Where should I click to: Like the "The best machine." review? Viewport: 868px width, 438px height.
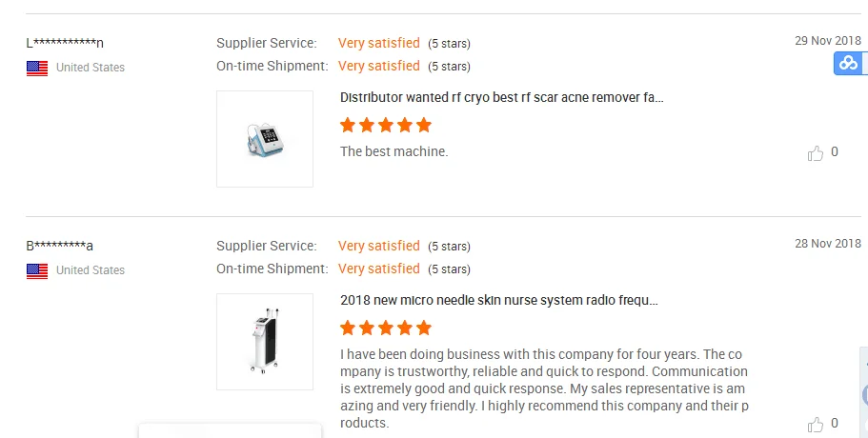click(x=816, y=153)
